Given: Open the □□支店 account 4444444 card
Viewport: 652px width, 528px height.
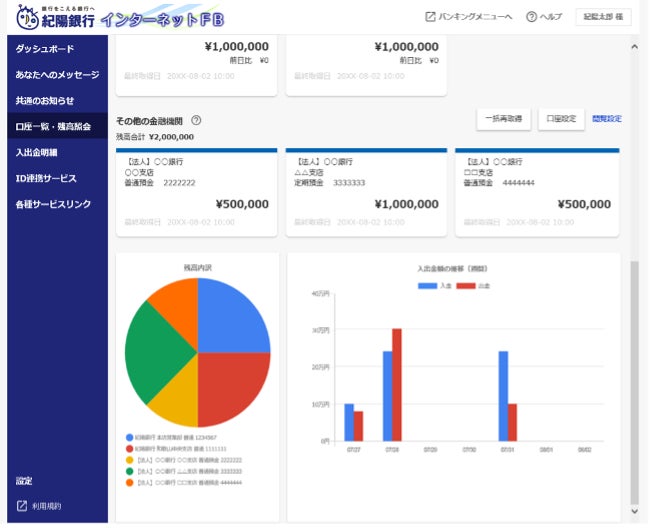Looking at the screenshot, I should tap(537, 192).
